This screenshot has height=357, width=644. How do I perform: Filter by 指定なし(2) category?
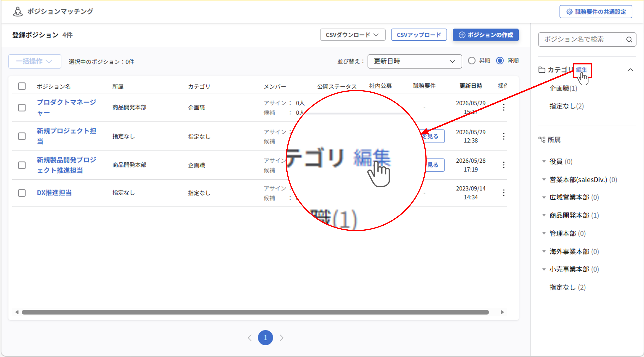tap(566, 106)
